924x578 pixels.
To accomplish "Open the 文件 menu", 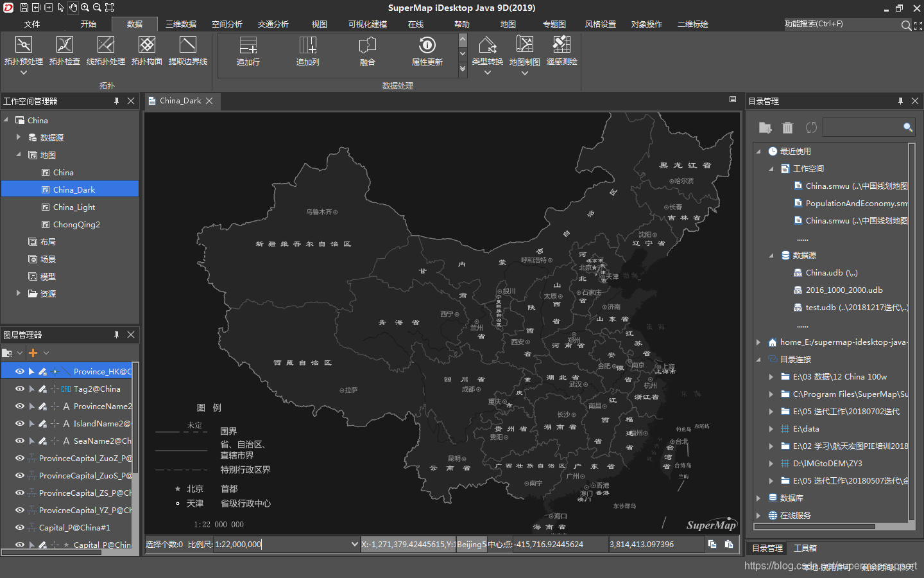I will 32,24.
